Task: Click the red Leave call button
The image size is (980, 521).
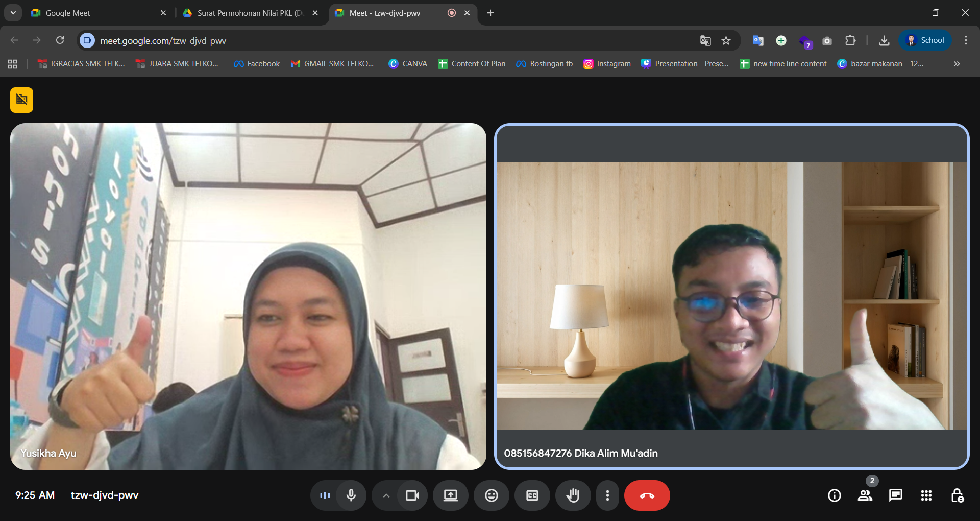Action: (647, 495)
